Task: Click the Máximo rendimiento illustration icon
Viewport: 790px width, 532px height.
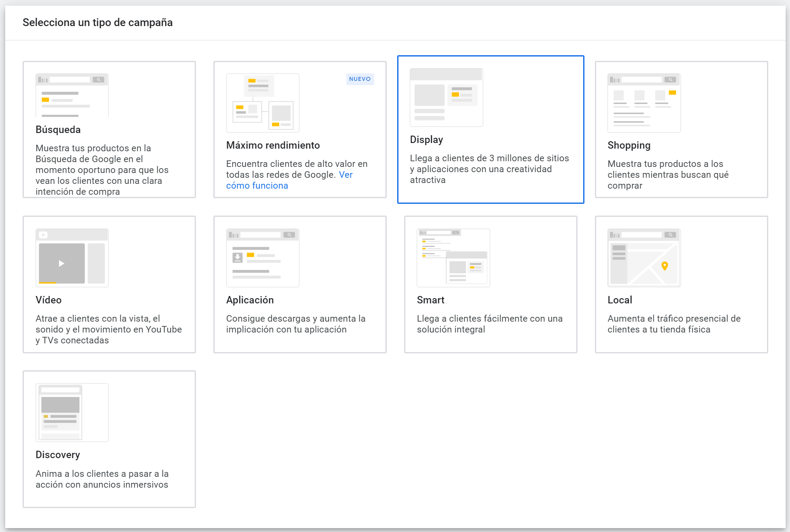Action: [262, 103]
